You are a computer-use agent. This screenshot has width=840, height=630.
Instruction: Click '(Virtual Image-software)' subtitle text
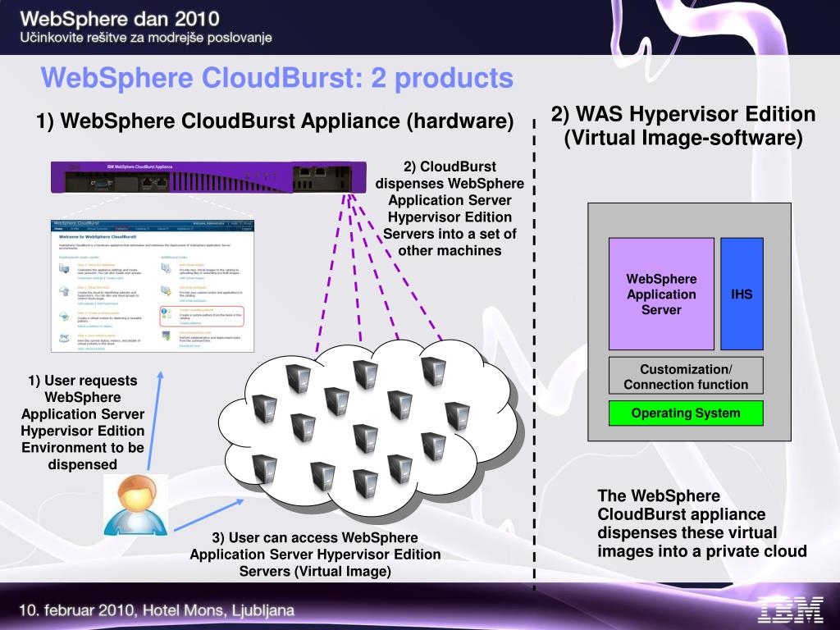(x=683, y=138)
